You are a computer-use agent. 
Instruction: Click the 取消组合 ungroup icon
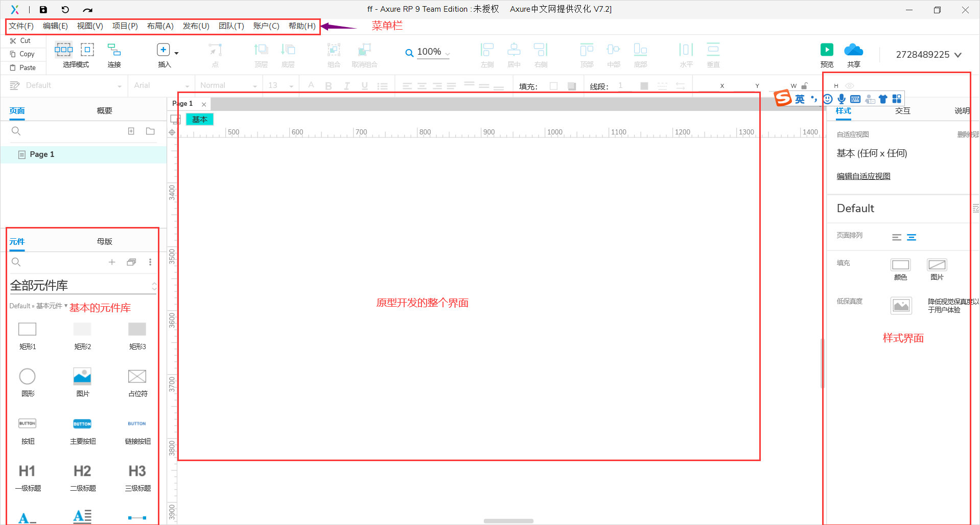tap(364, 51)
